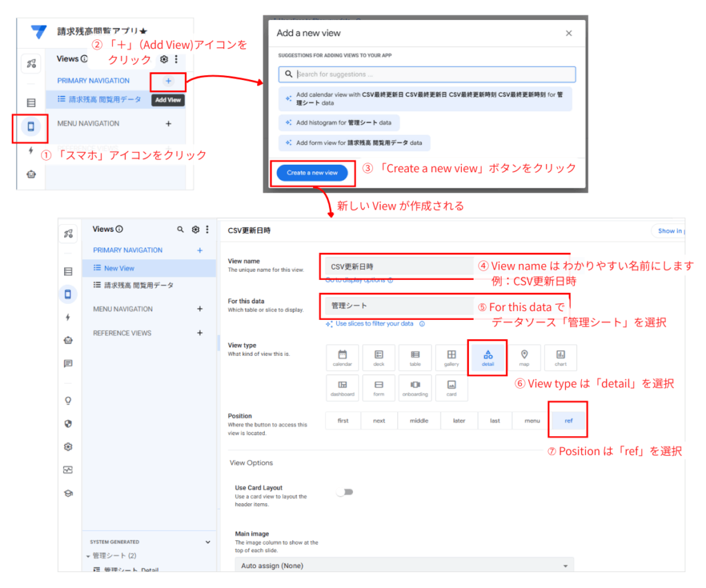Click the Intelligence lightbulb sidebar icon
The width and height of the screenshot is (706, 588).
tap(68, 401)
